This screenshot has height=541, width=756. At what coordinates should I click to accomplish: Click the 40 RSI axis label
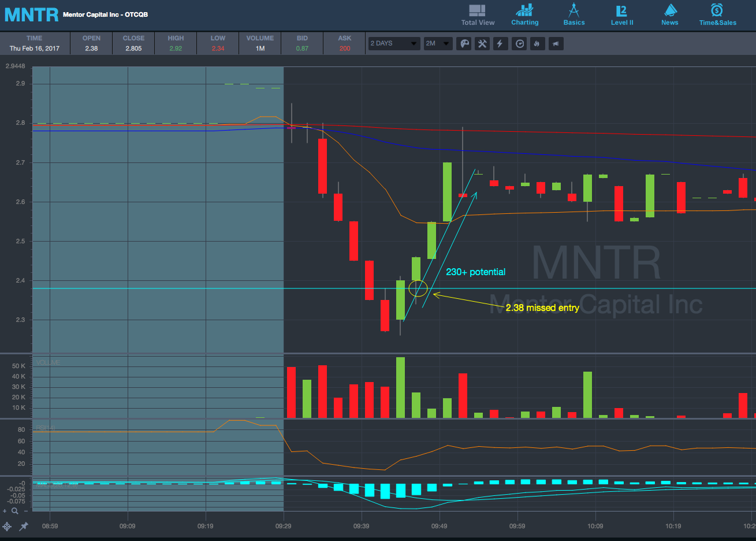click(x=21, y=452)
